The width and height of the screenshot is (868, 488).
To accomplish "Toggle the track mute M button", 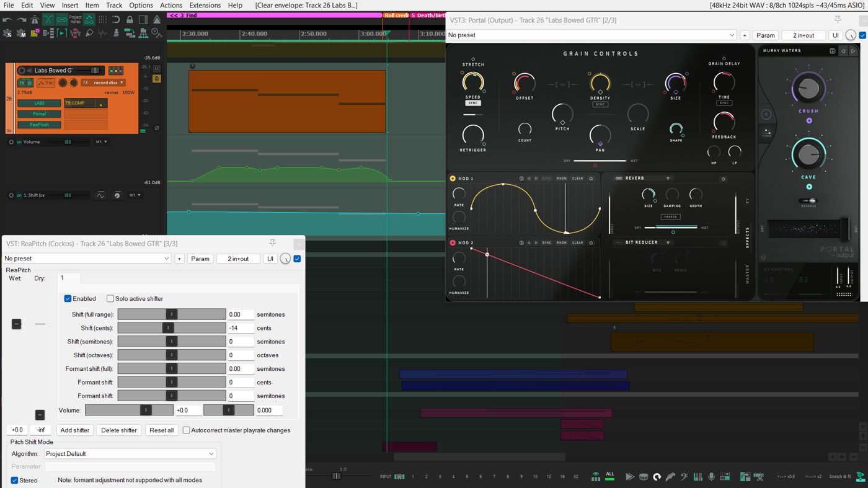I will click(157, 68).
